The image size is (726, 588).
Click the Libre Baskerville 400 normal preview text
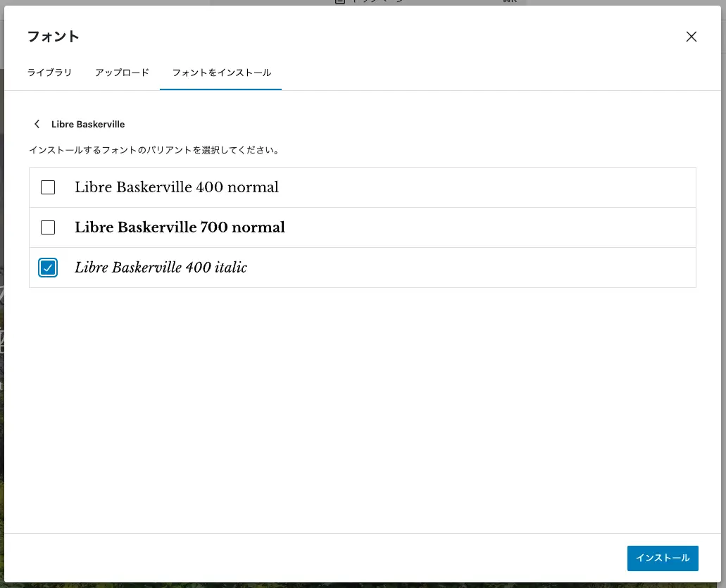click(x=177, y=187)
